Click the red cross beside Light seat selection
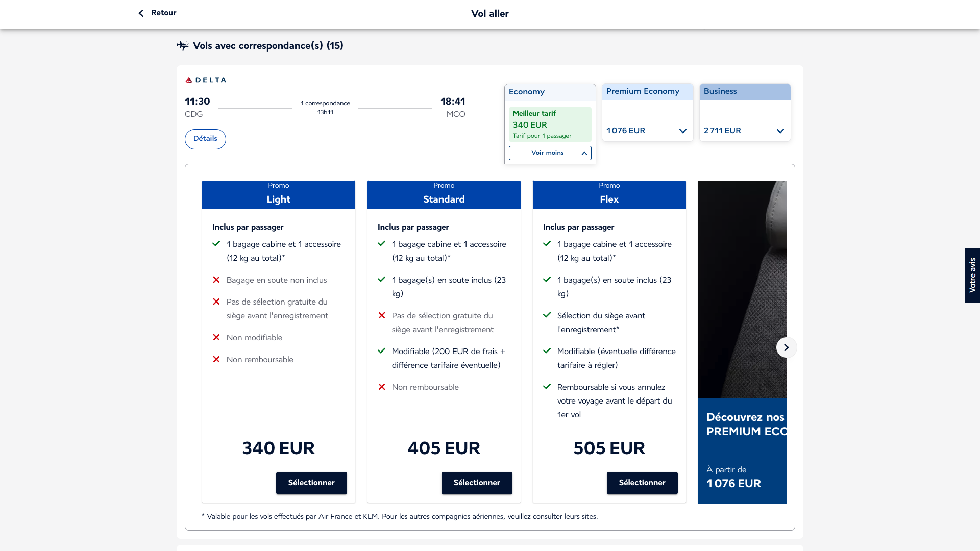 216,302
